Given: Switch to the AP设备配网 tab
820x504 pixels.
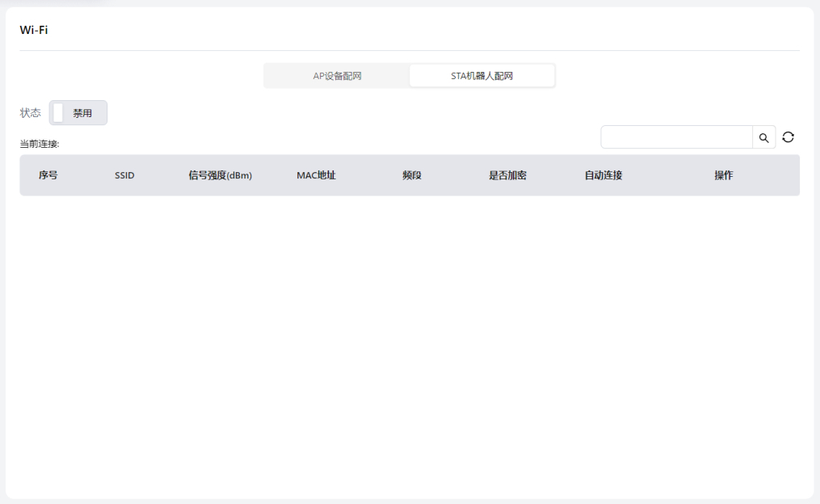Looking at the screenshot, I should pyautogui.click(x=337, y=76).
